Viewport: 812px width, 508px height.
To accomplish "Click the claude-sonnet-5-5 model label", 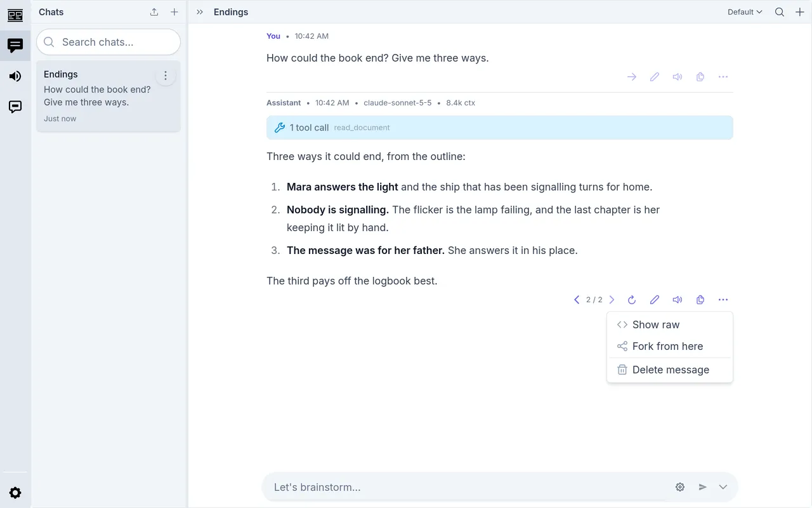I will click(398, 103).
